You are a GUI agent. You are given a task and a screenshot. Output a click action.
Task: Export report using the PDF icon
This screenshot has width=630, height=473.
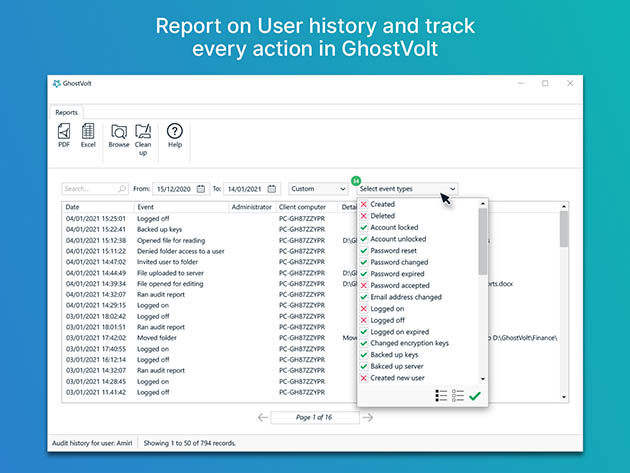tap(64, 135)
